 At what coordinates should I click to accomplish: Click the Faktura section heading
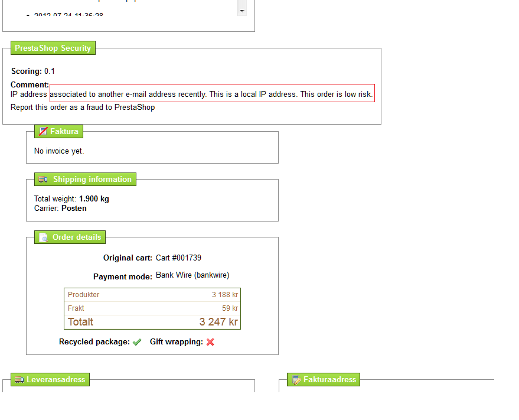[58, 132]
